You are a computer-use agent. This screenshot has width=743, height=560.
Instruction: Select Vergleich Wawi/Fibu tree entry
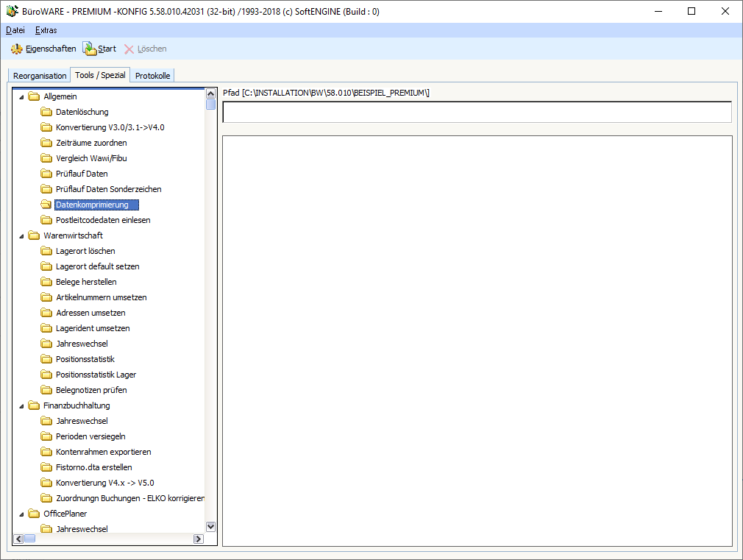[x=92, y=158]
